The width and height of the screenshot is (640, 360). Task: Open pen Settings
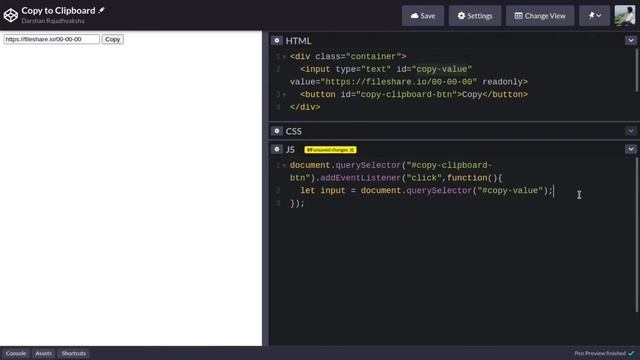pos(475,16)
